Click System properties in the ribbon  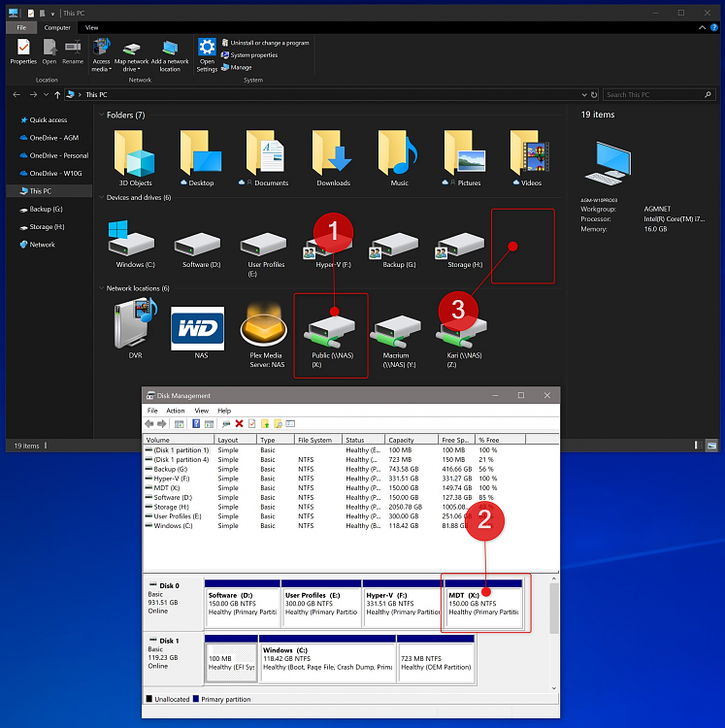coord(249,54)
